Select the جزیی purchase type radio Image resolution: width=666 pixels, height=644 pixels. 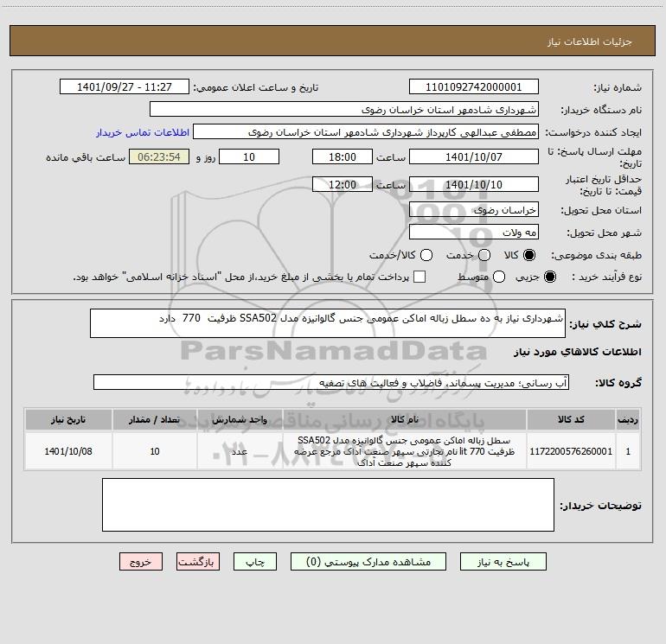pos(549,277)
